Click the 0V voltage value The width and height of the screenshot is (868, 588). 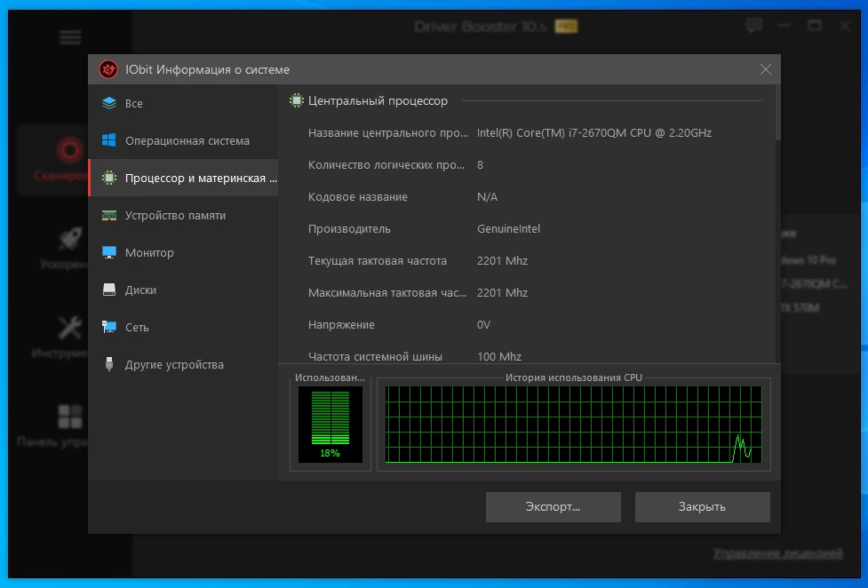click(x=484, y=325)
